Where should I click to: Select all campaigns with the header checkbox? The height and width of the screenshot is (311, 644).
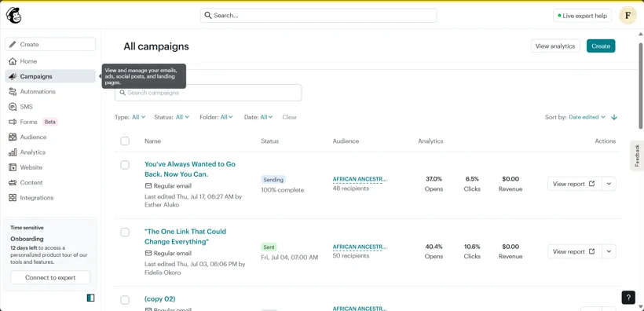click(125, 141)
